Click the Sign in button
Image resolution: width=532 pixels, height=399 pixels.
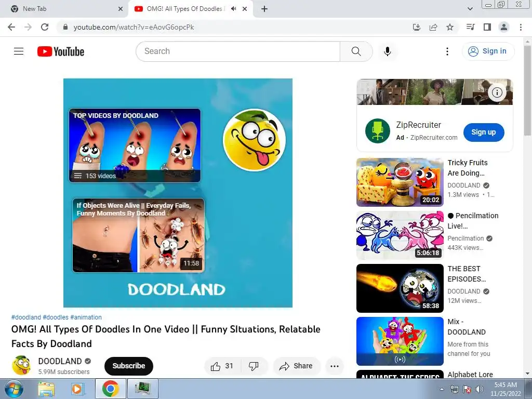(488, 51)
